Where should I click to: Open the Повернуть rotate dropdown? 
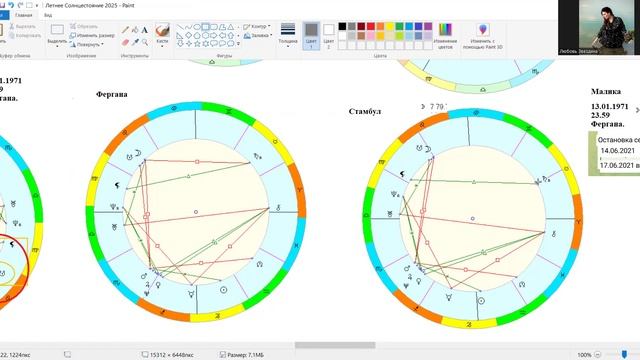[87, 44]
